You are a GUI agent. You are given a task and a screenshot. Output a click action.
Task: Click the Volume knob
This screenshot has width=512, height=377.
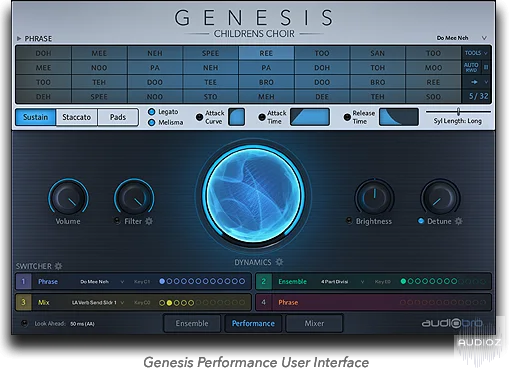pos(68,198)
